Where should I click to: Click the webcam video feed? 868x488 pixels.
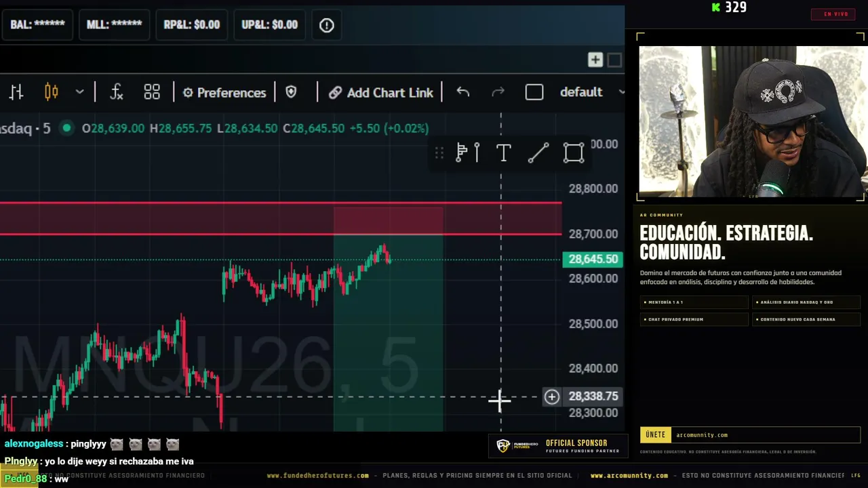point(753,121)
